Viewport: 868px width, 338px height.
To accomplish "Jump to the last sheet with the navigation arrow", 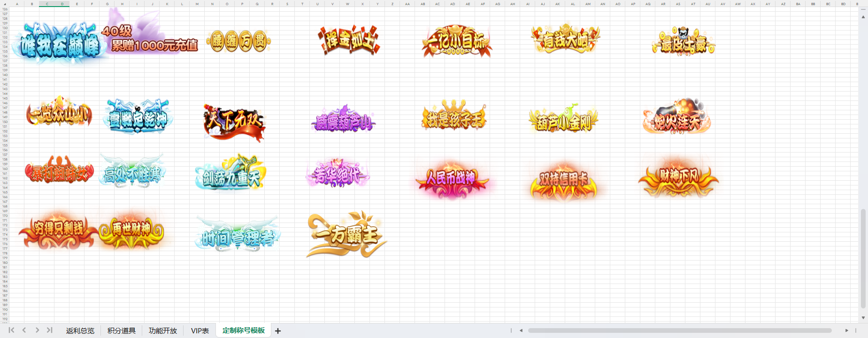I will point(50,330).
